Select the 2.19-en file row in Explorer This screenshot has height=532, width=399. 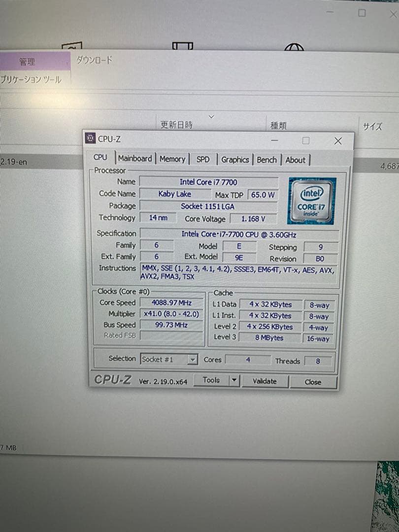pos(41,162)
